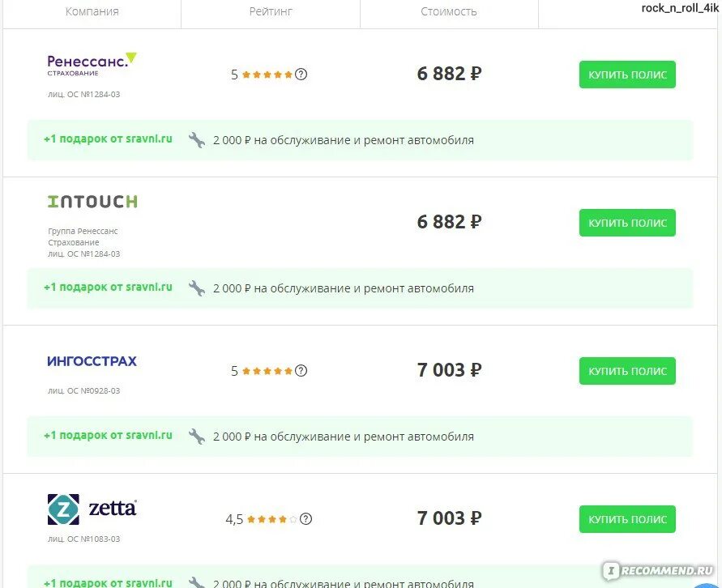Click the Ренессанс Страхование logo
This screenshot has width=722, height=588.
tap(92, 65)
